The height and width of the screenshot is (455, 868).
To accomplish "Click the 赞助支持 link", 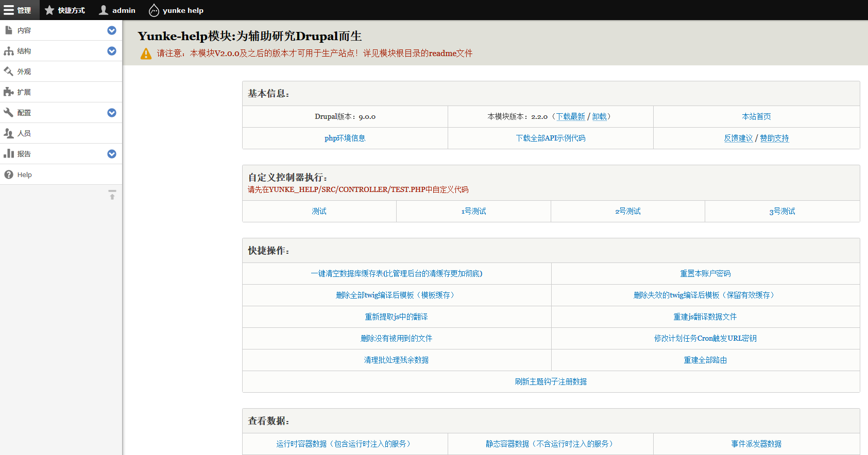I will click(x=775, y=138).
